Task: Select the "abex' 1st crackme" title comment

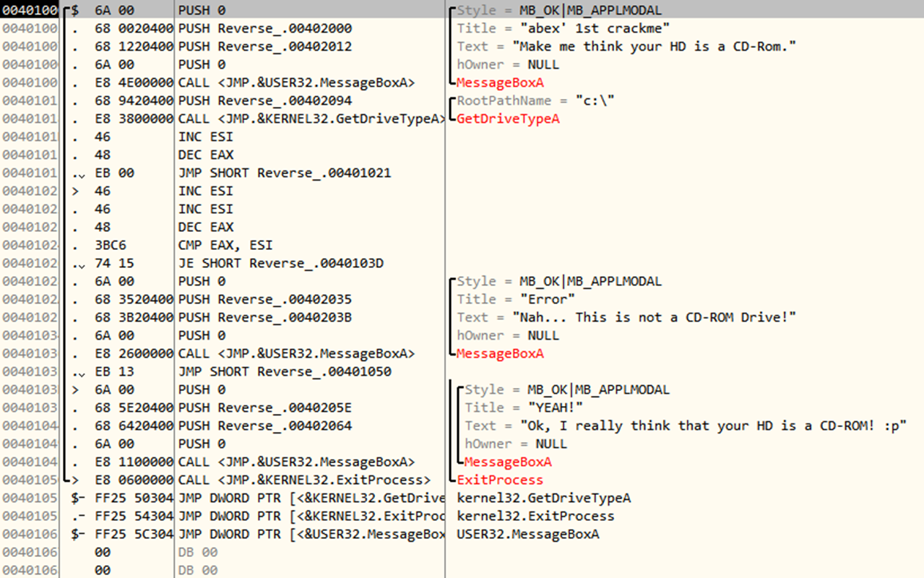Action: [x=562, y=28]
